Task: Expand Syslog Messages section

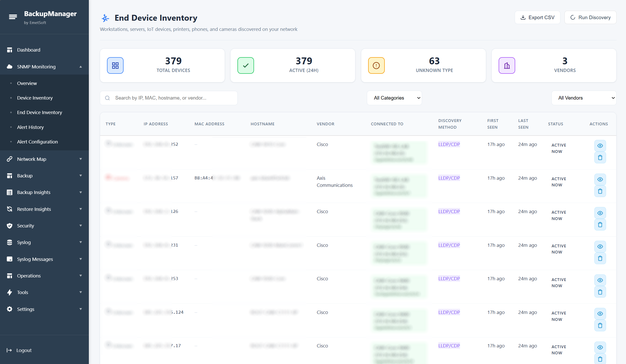Action: pos(44,259)
